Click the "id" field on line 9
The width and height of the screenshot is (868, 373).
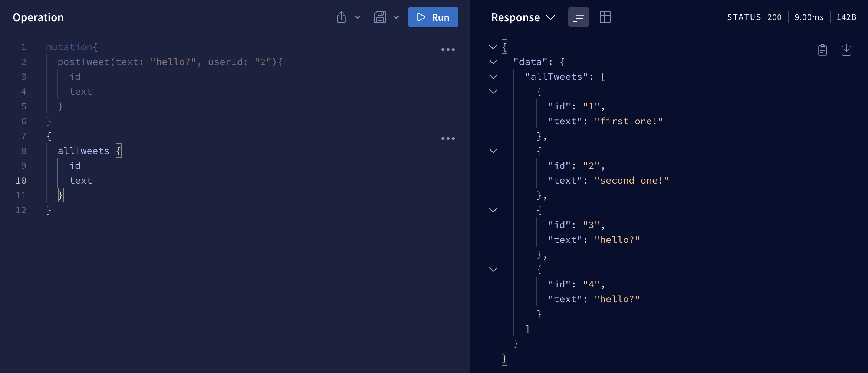point(75,166)
